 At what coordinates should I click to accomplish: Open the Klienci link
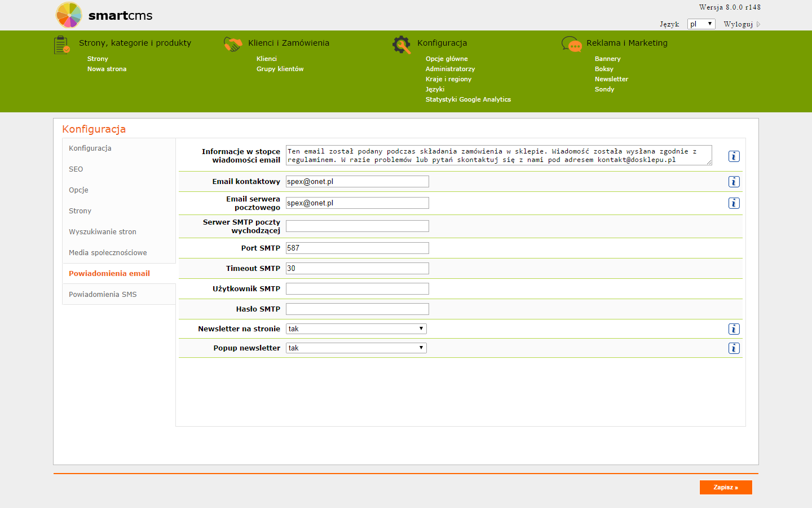pos(267,59)
